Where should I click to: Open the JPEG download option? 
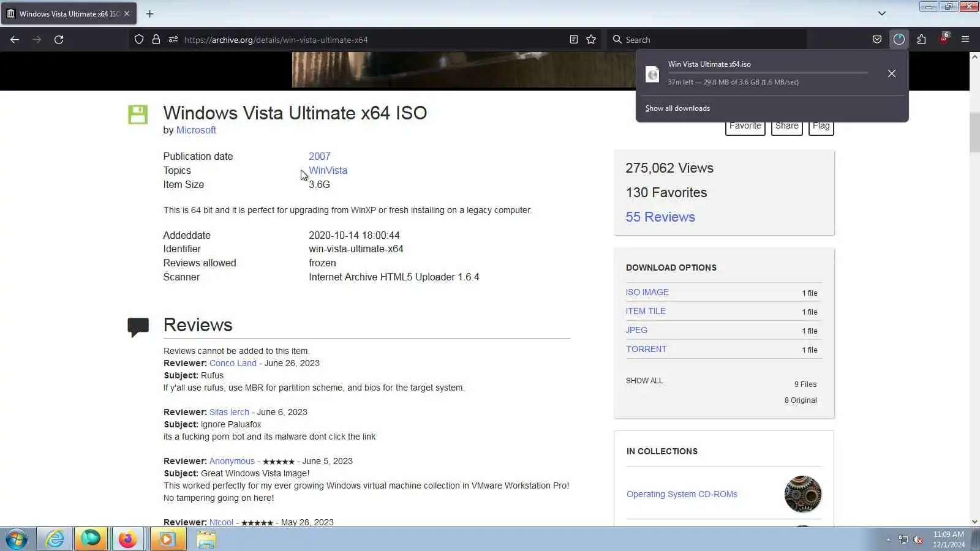(x=636, y=330)
